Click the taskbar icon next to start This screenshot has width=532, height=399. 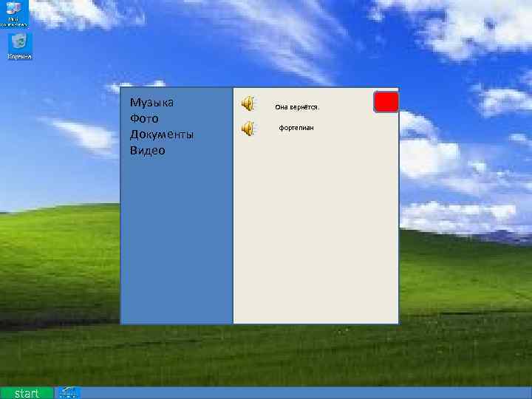pyautogui.click(x=69, y=393)
